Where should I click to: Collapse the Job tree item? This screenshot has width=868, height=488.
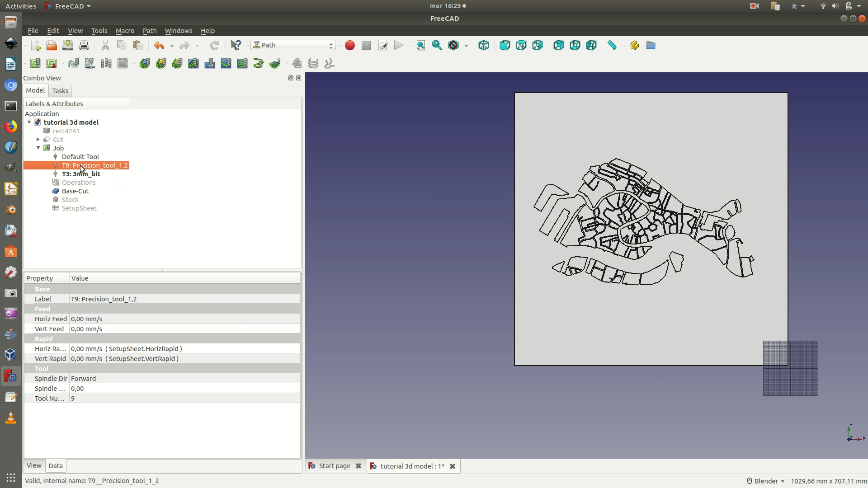pyautogui.click(x=38, y=148)
